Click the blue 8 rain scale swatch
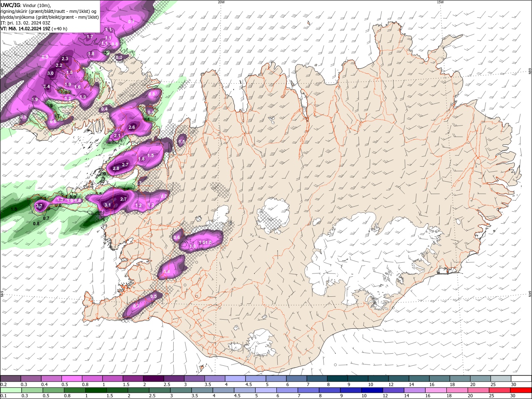532x399 pixels. coord(329,390)
